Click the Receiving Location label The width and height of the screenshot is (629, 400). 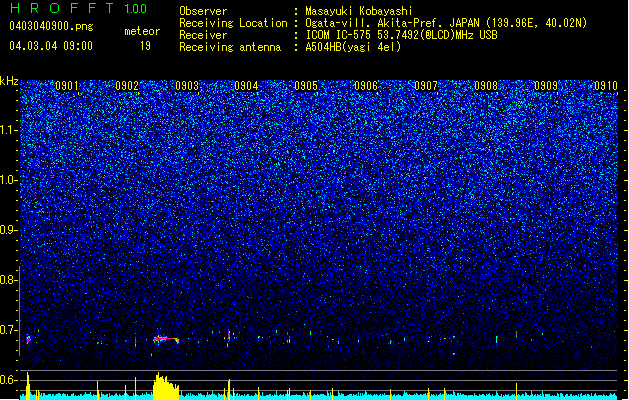[233, 23]
